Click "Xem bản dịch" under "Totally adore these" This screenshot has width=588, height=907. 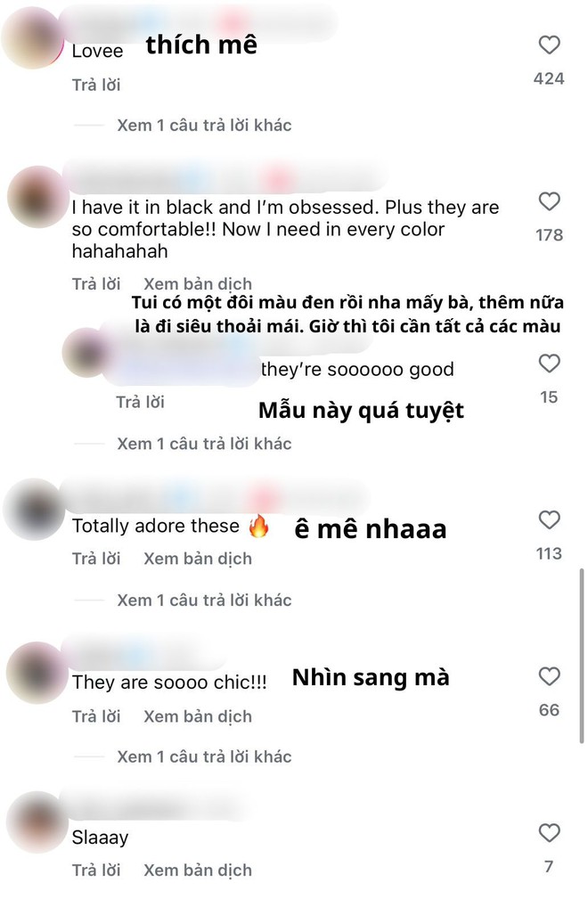coord(198,559)
